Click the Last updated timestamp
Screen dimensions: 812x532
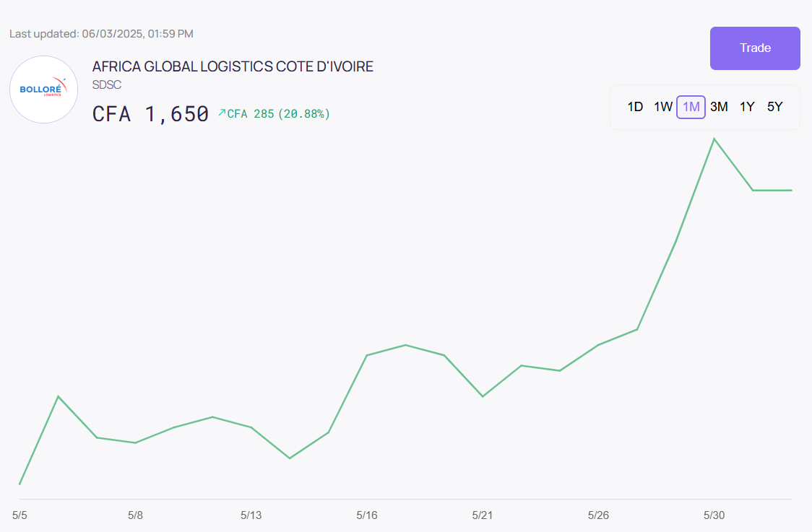[x=101, y=34]
